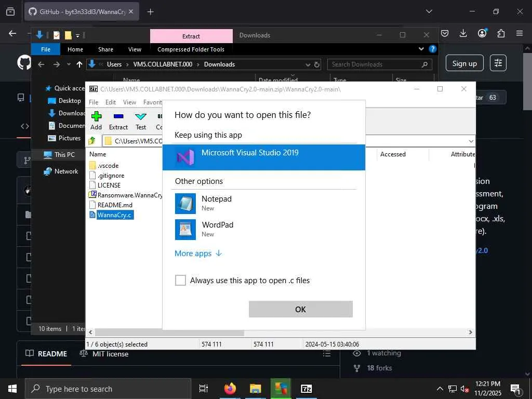
Task: Select Network in Explorer sidebar
Action: [61, 171]
